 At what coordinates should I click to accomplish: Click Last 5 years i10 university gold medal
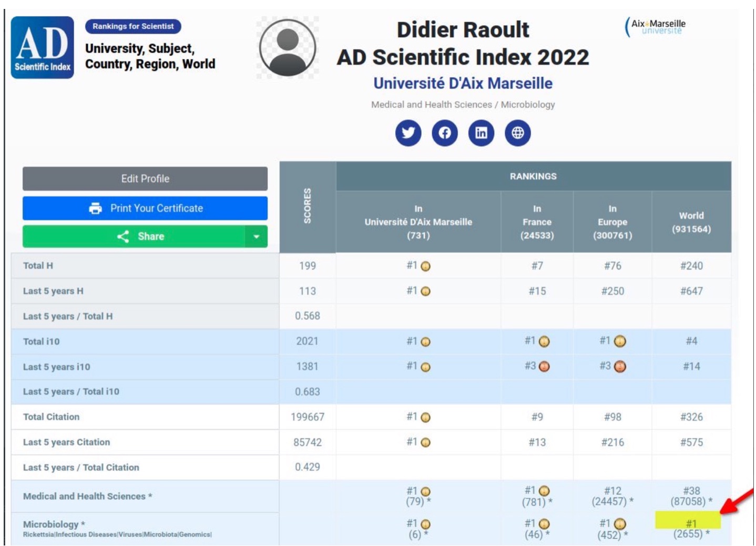pos(426,367)
